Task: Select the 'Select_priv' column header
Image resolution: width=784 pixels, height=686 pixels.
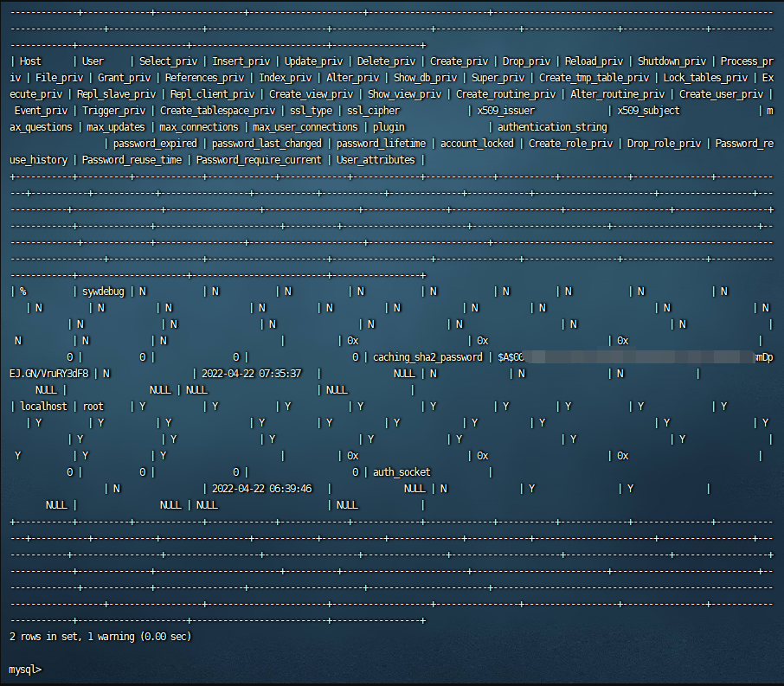Action: 168,61
